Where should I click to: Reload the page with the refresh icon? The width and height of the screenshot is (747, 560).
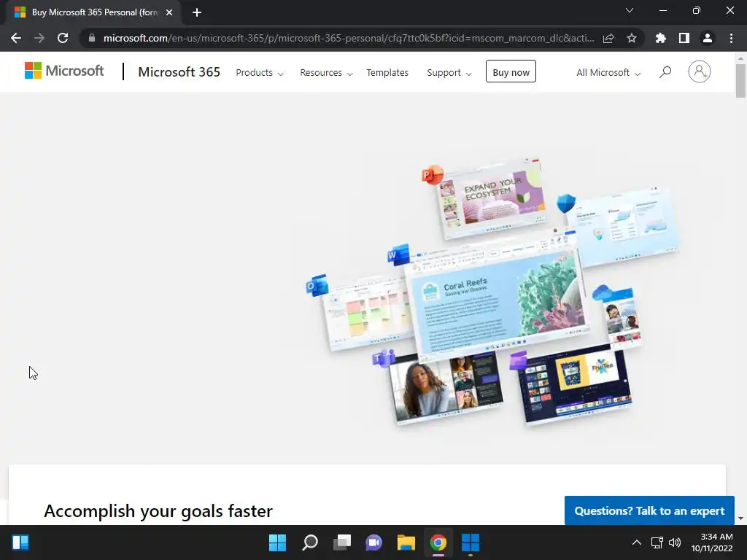click(x=63, y=38)
